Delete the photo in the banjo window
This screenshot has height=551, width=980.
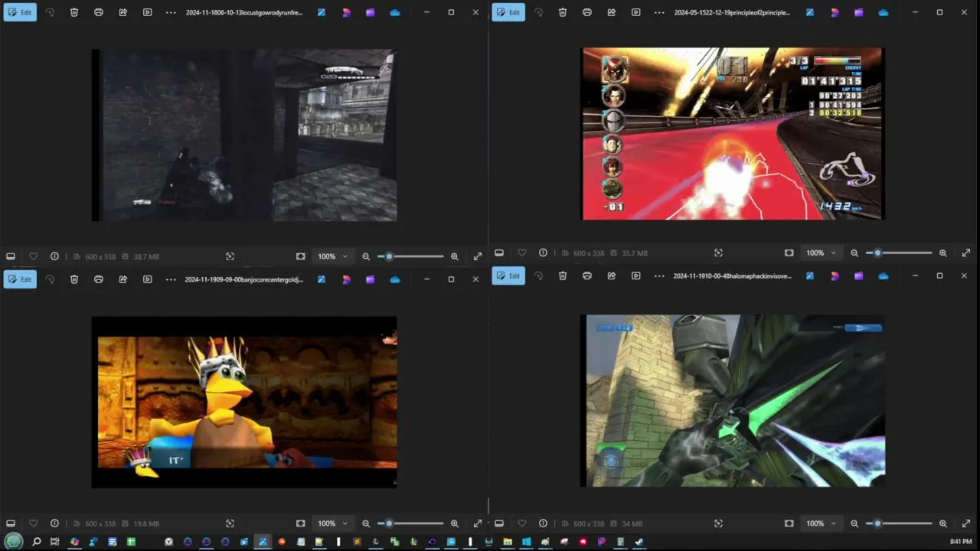tap(74, 279)
